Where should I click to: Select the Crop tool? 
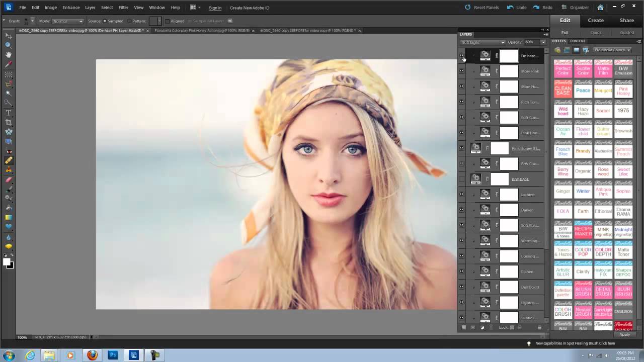(9, 122)
